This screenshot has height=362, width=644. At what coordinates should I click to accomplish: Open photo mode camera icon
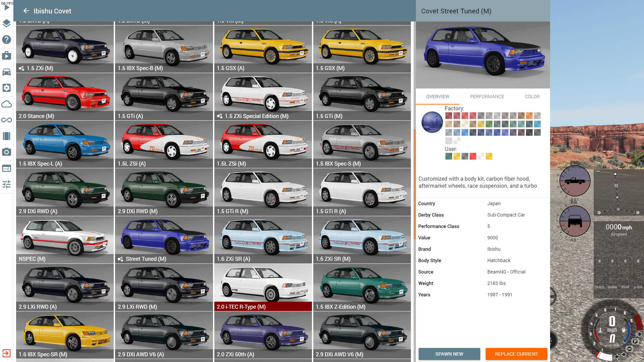click(x=6, y=152)
